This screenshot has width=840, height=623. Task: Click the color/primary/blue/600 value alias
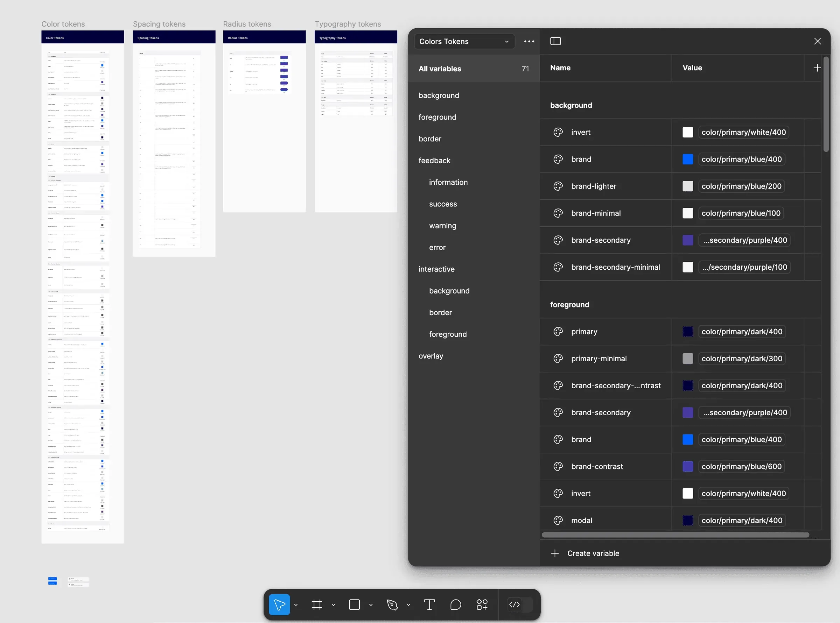[x=742, y=467]
